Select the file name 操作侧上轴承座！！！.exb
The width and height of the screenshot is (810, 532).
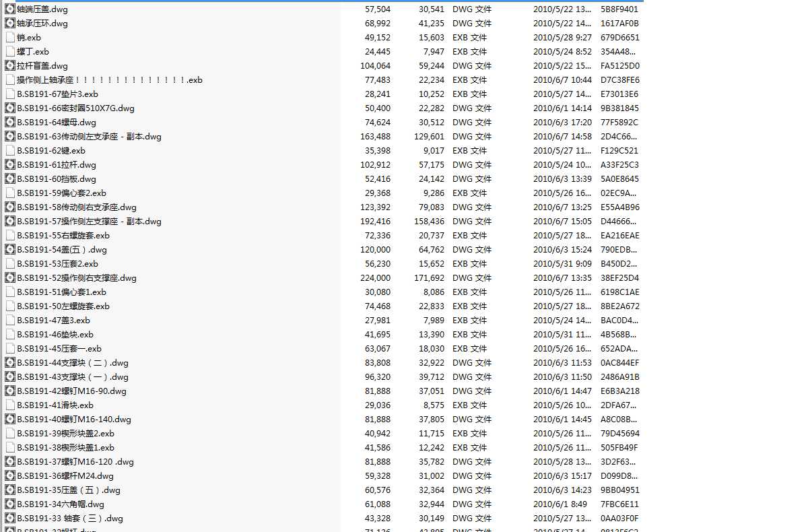pos(110,80)
